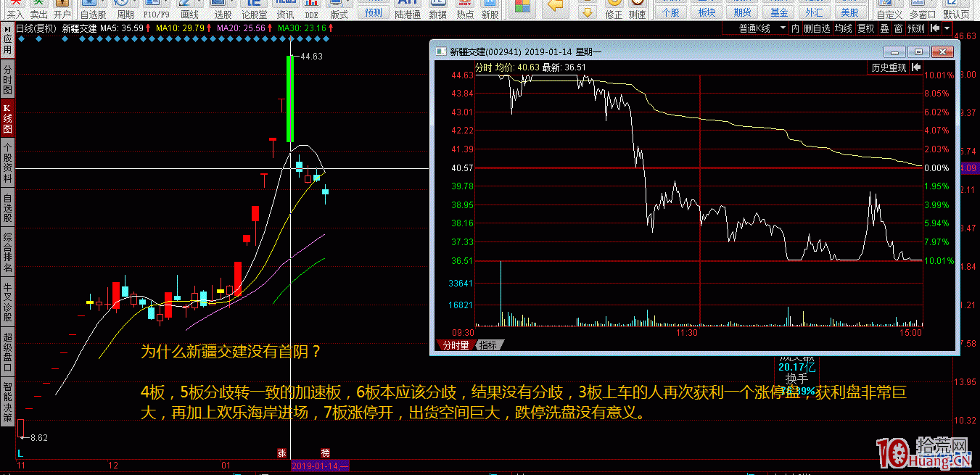Select the 画线 line-drawing tool
Viewport: 980px width, 475px height.
pyautogui.click(x=189, y=9)
